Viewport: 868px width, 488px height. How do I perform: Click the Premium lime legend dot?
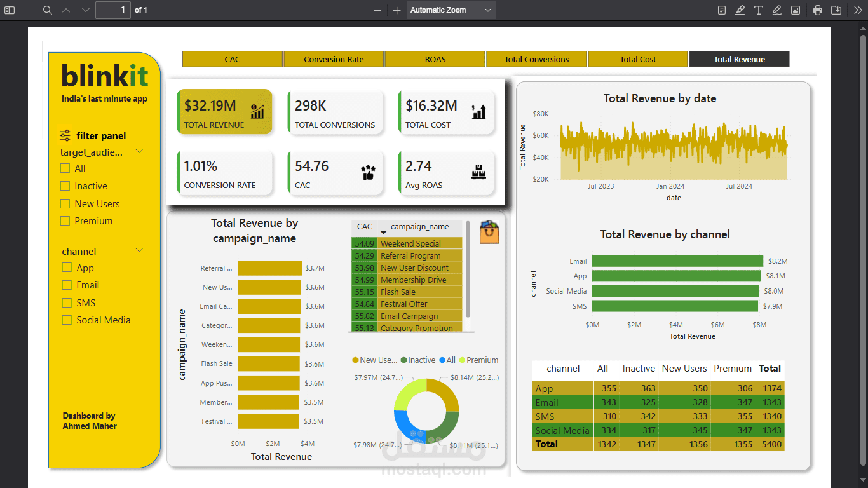(x=462, y=360)
